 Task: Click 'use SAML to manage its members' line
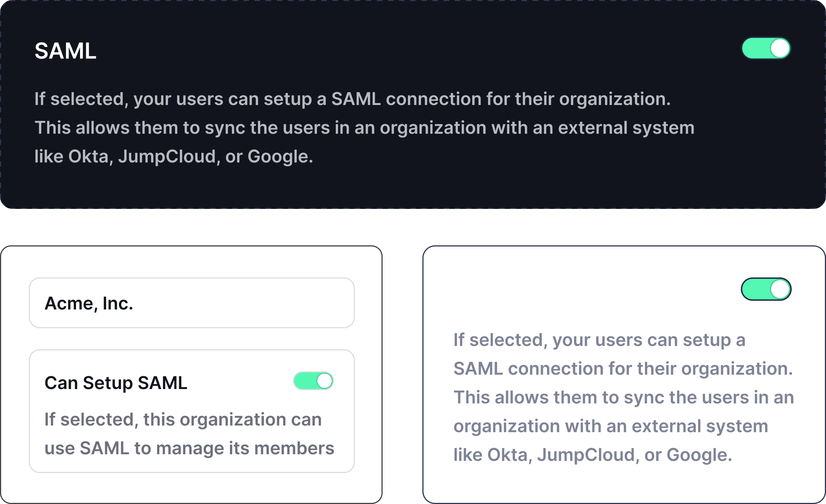pyautogui.click(x=189, y=448)
